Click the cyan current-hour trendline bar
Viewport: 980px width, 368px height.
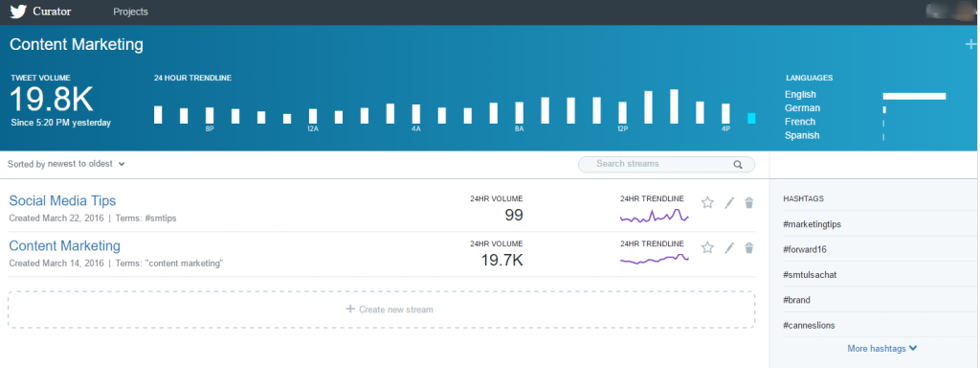tap(751, 118)
